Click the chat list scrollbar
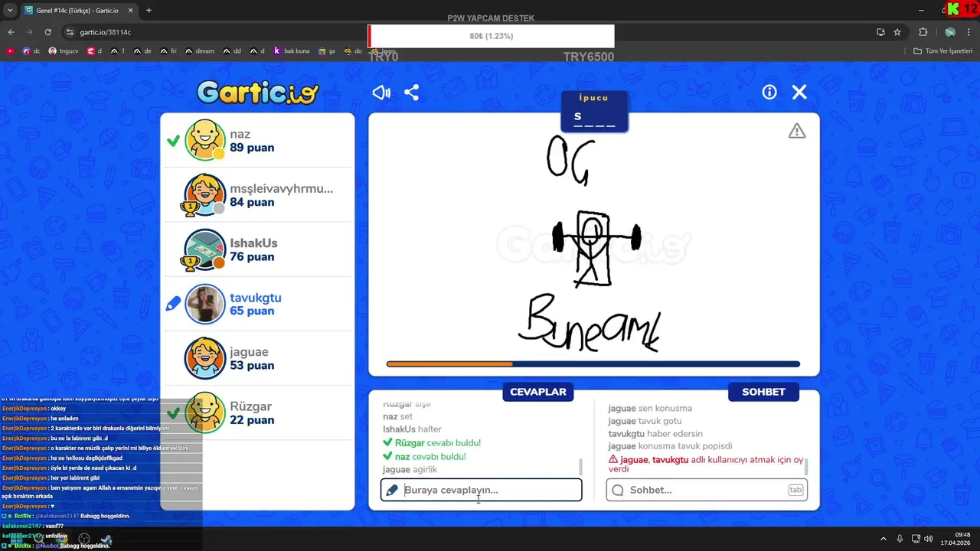This screenshot has height=551, width=980. [805, 466]
